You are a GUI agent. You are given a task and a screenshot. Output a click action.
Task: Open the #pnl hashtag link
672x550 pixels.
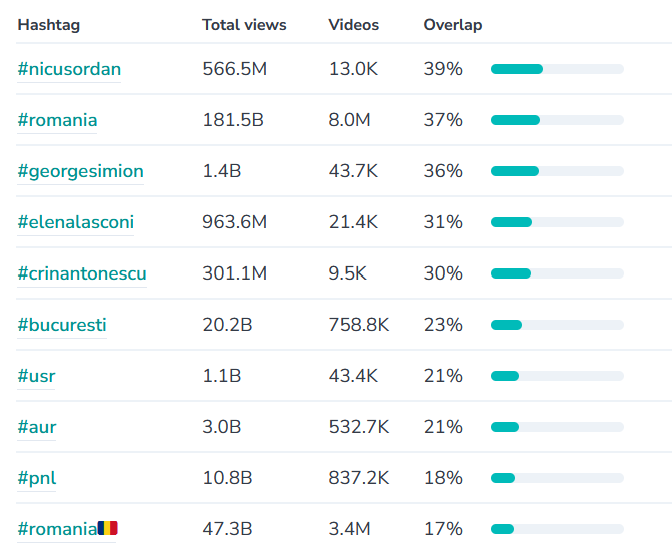pyautogui.click(x=37, y=478)
